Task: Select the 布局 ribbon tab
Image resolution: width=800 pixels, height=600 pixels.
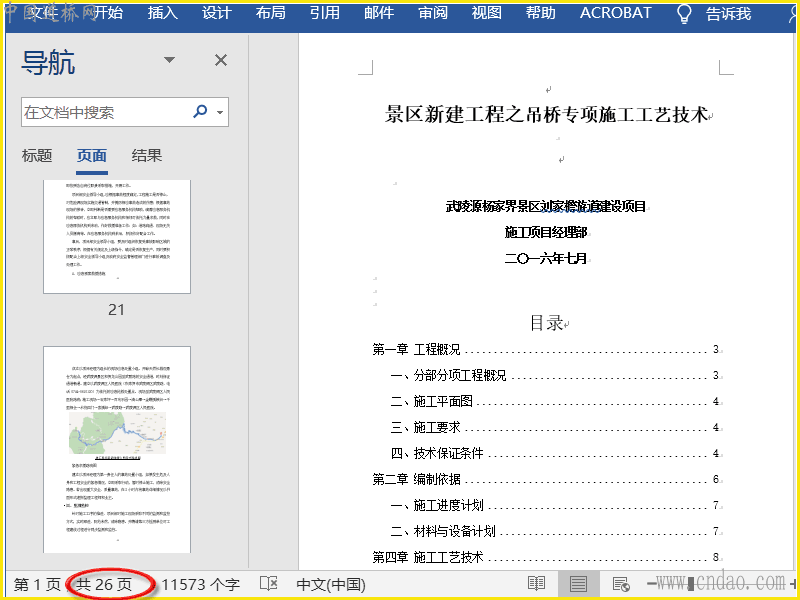Action: (270, 13)
